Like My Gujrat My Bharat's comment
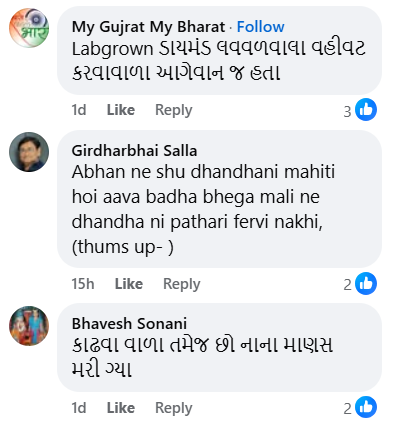Viewport: 398px width, 427px height. tap(121, 110)
